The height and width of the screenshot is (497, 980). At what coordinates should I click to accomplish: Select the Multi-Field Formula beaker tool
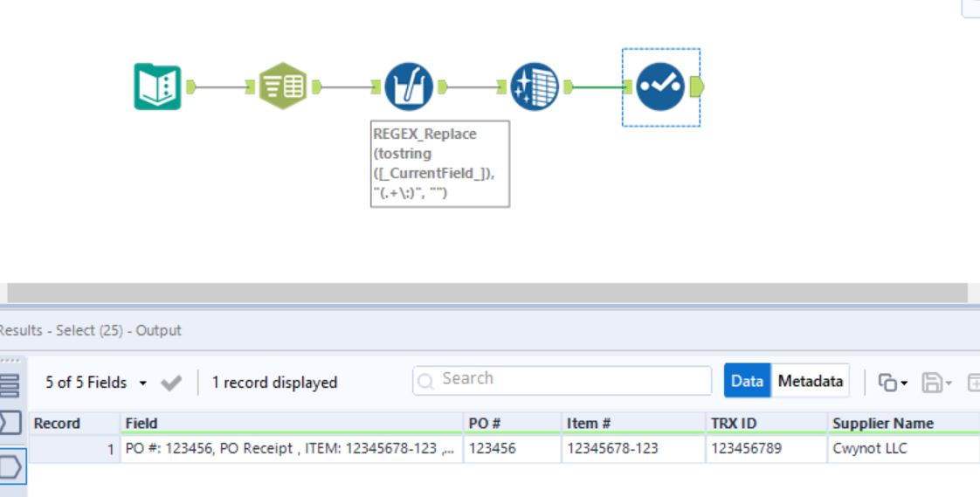[409, 86]
